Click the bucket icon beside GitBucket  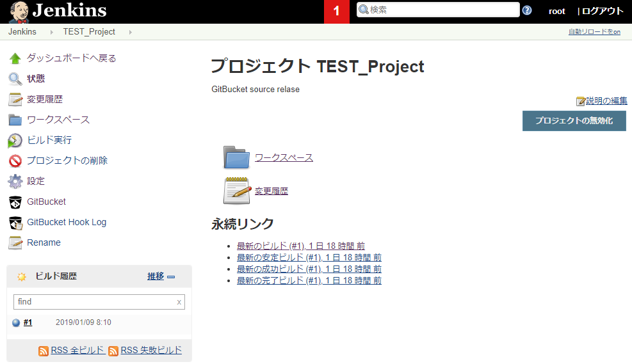pyautogui.click(x=15, y=202)
